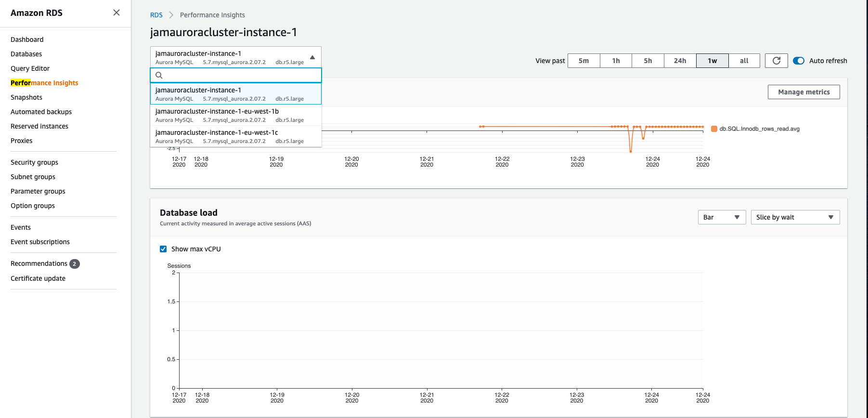This screenshot has width=868, height=418.
Task: Open Proxies in sidebar
Action: coord(22,141)
